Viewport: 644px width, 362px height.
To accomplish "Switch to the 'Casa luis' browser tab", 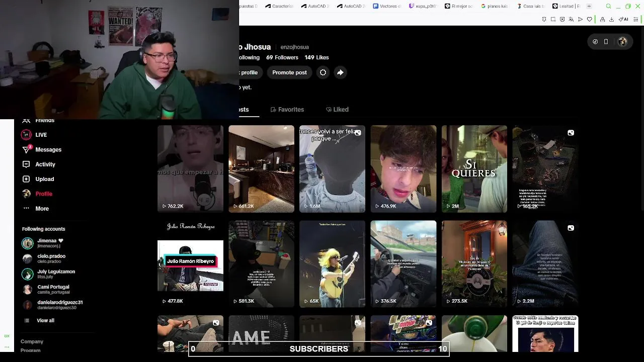I will tap(531, 6).
